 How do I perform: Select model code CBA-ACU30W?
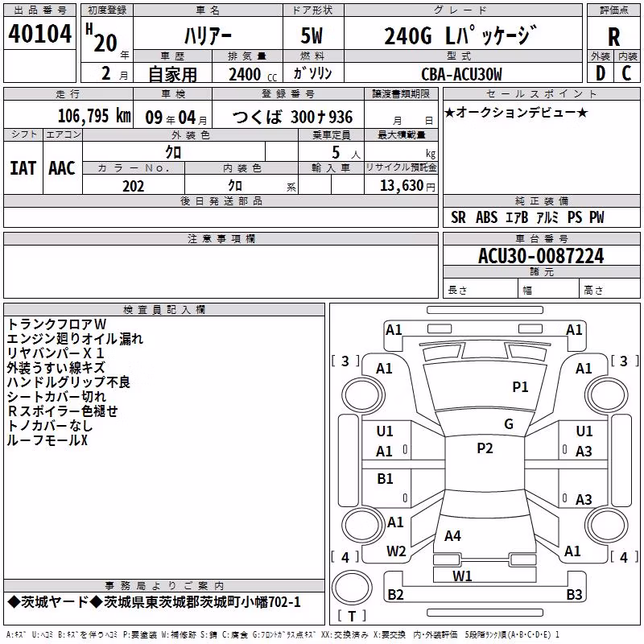point(461,74)
